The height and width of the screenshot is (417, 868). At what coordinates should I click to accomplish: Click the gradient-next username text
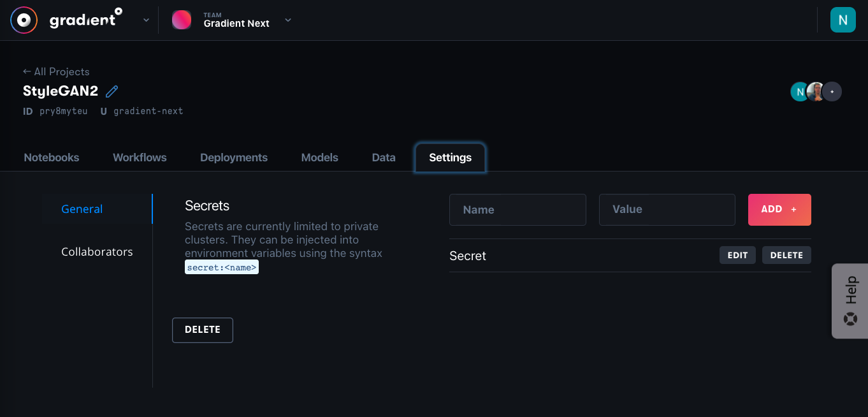pos(148,111)
